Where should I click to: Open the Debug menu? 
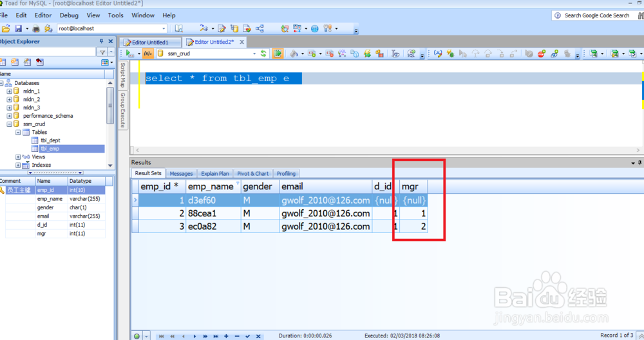(69, 15)
